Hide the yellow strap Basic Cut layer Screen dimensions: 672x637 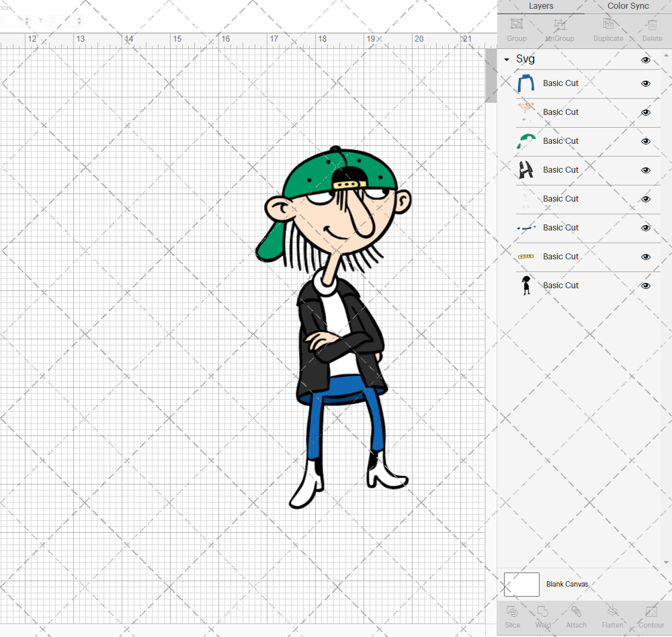645,257
